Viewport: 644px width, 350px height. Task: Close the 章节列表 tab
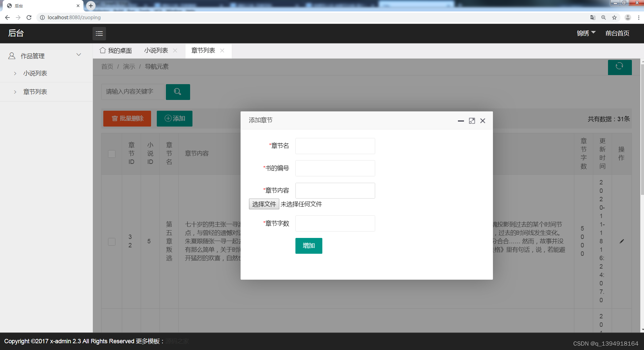(222, 50)
